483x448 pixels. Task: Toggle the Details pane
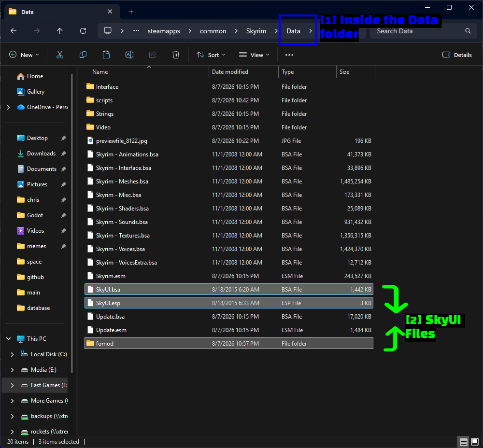[x=457, y=55]
